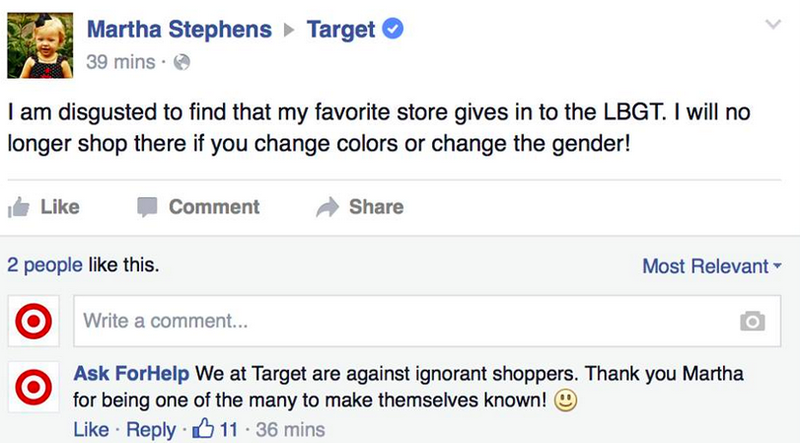Image resolution: width=800 pixels, height=443 pixels.
Task: Click the blue verified badge beside Target
Action: [392, 29]
